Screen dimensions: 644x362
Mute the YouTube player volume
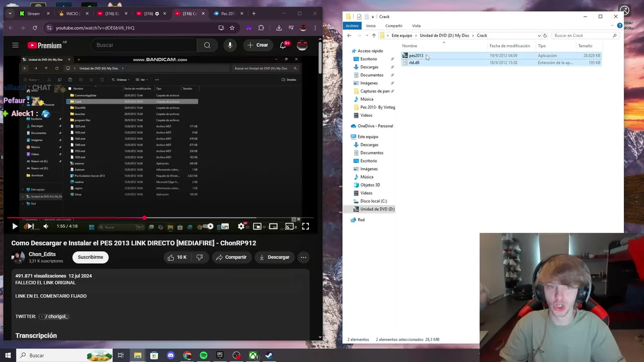46,226
